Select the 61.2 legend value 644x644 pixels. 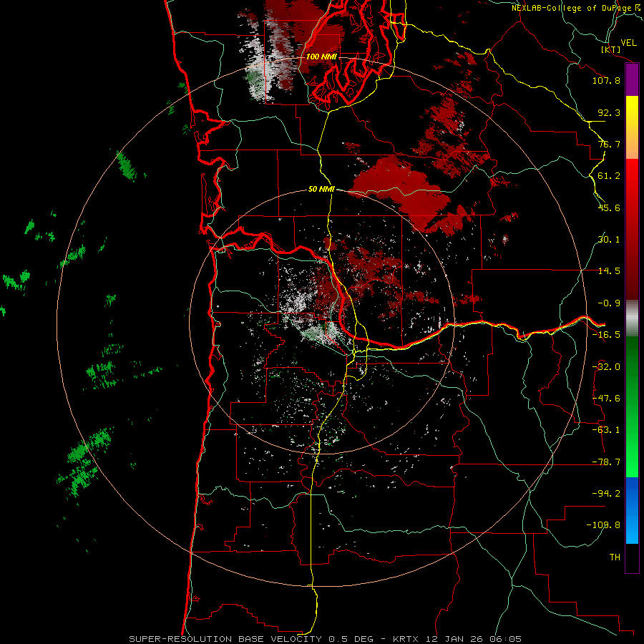point(609,176)
